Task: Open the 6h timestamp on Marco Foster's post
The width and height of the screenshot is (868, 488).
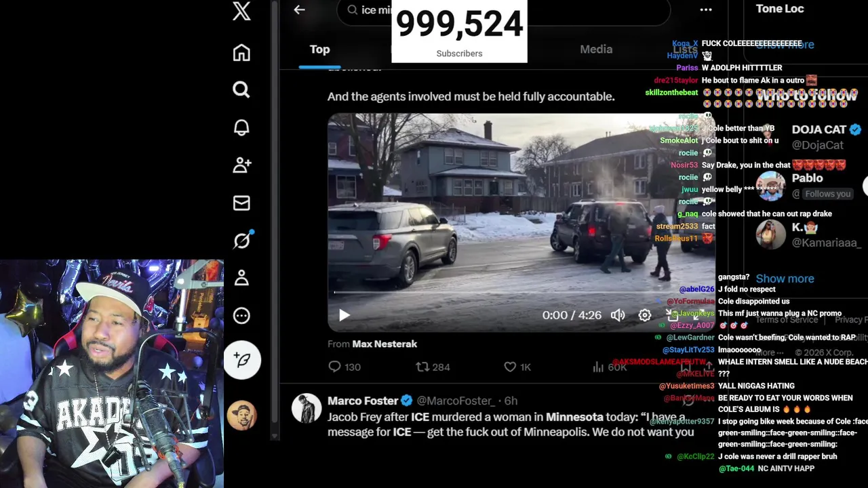Action: pos(511,401)
